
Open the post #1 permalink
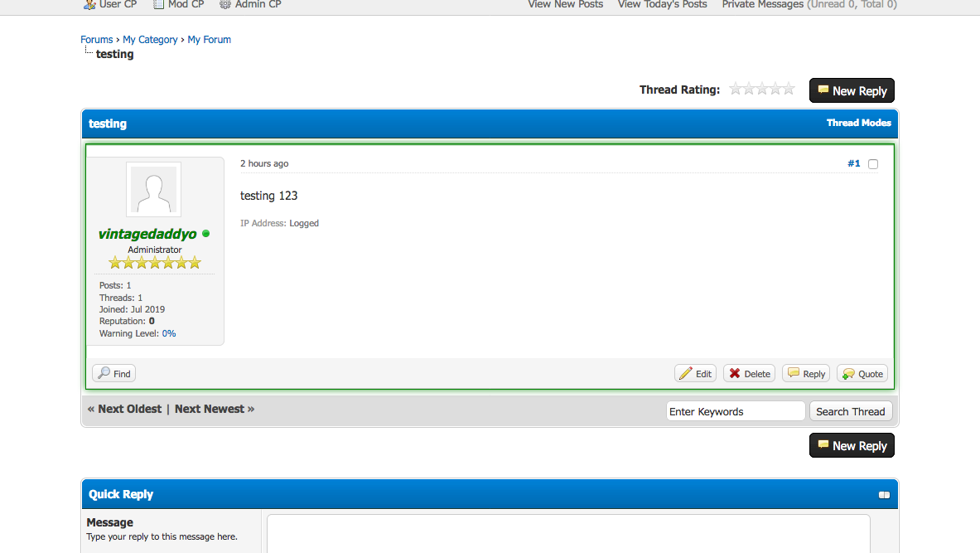pos(854,163)
